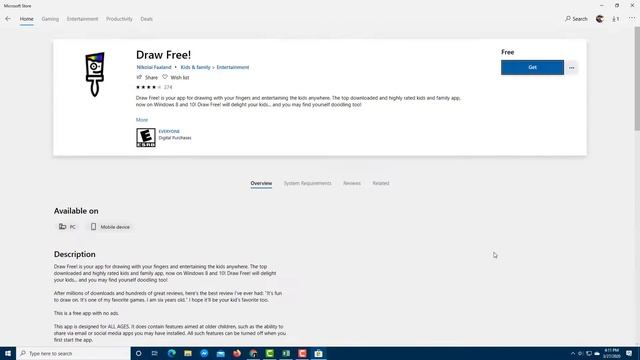Open the OneDrive cloud tray icon
Viewport: 640px width, 360px height.
597,353
